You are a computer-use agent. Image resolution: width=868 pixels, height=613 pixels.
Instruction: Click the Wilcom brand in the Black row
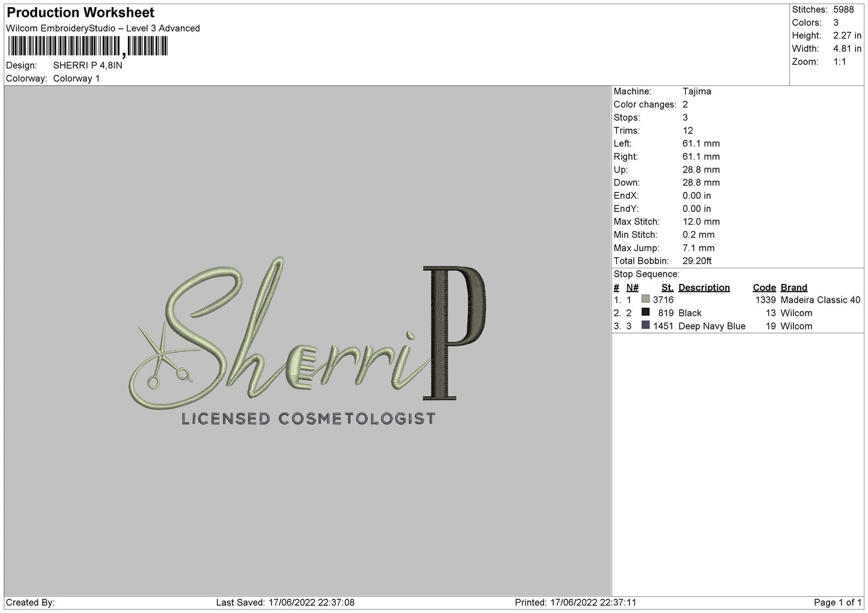point(797,313)
